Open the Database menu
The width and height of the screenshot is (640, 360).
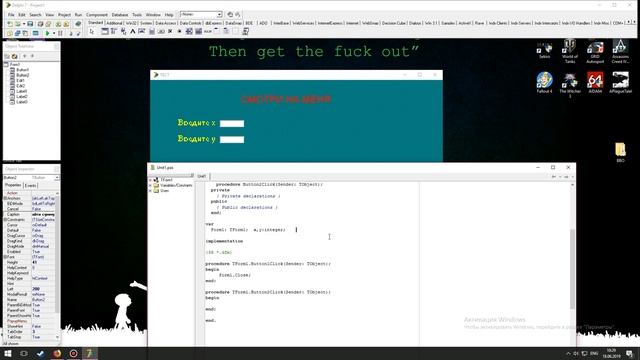click(x=120, y=15)
